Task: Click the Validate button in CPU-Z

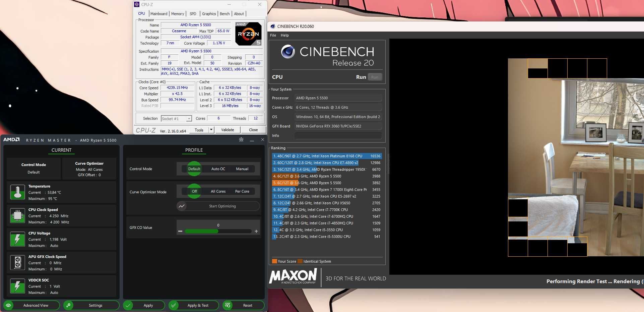Action: pyautogui.click(x=228, y=130)
